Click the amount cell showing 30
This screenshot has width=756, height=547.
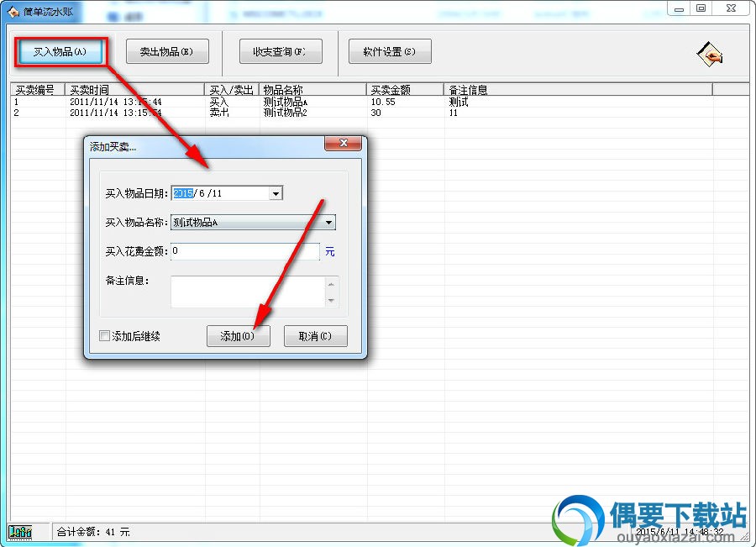375,113
